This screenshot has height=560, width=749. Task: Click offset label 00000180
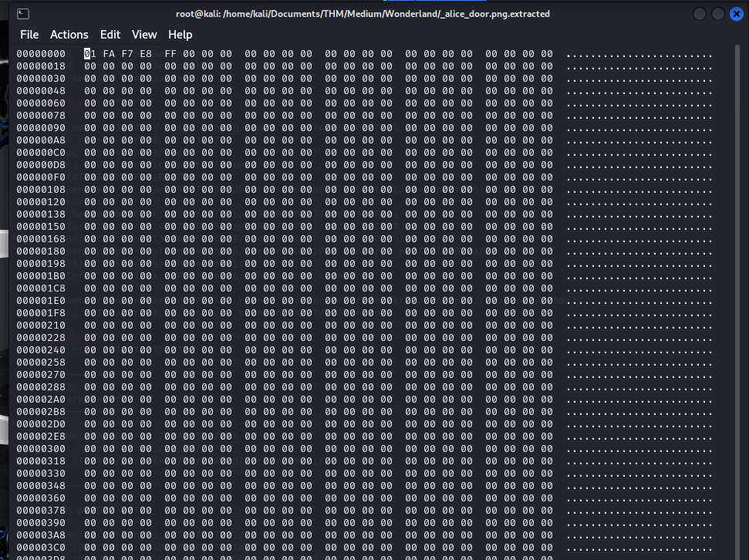tap(41, 251)
